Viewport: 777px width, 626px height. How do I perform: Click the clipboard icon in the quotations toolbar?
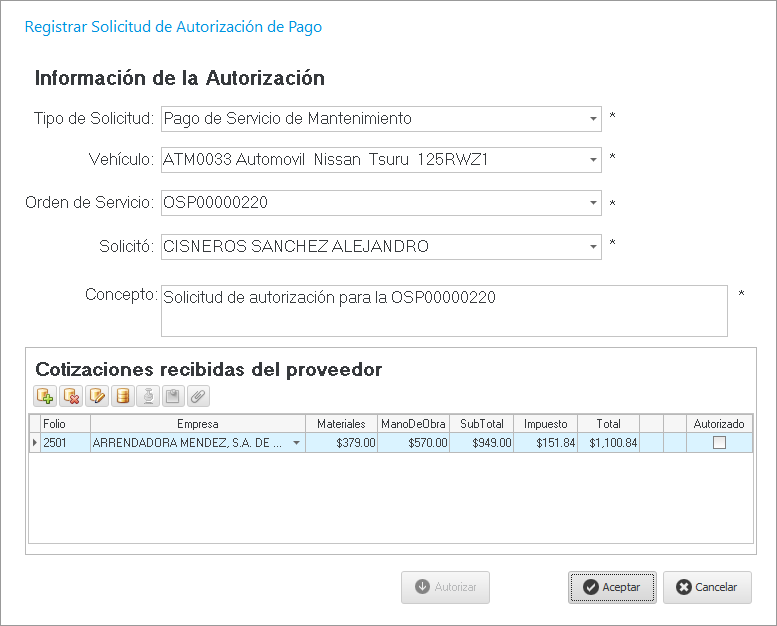click(173, 395)
